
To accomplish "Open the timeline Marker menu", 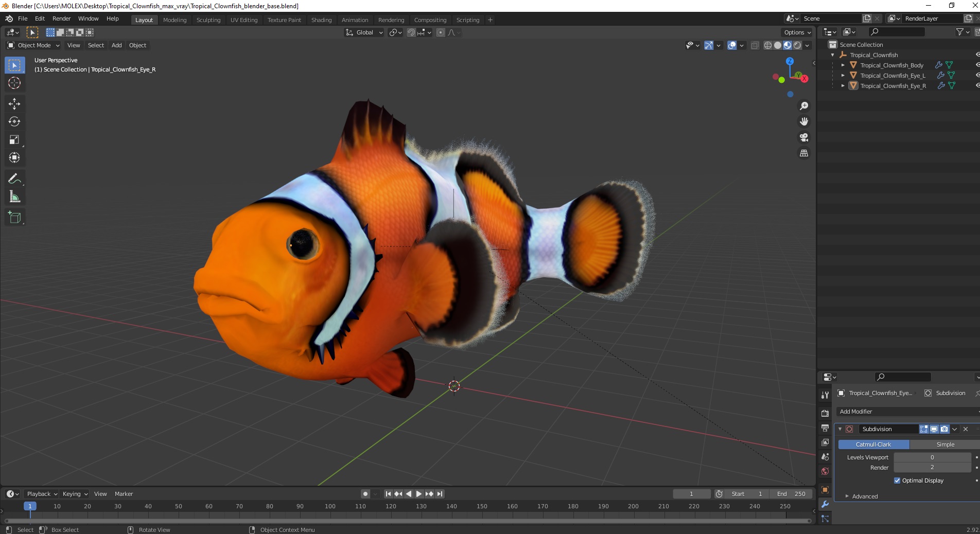I will (x=124, y=494).
